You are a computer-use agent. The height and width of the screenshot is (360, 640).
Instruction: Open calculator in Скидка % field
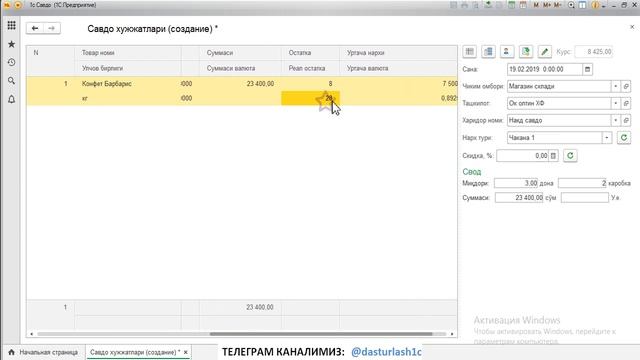553,156
